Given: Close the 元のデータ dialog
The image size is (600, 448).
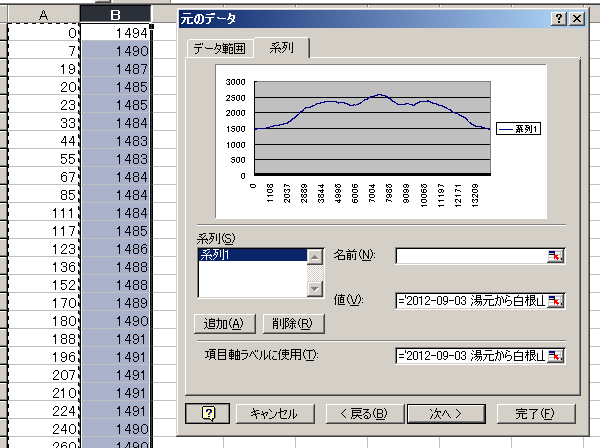Looking at the screenshot, I should pos(576,20).
